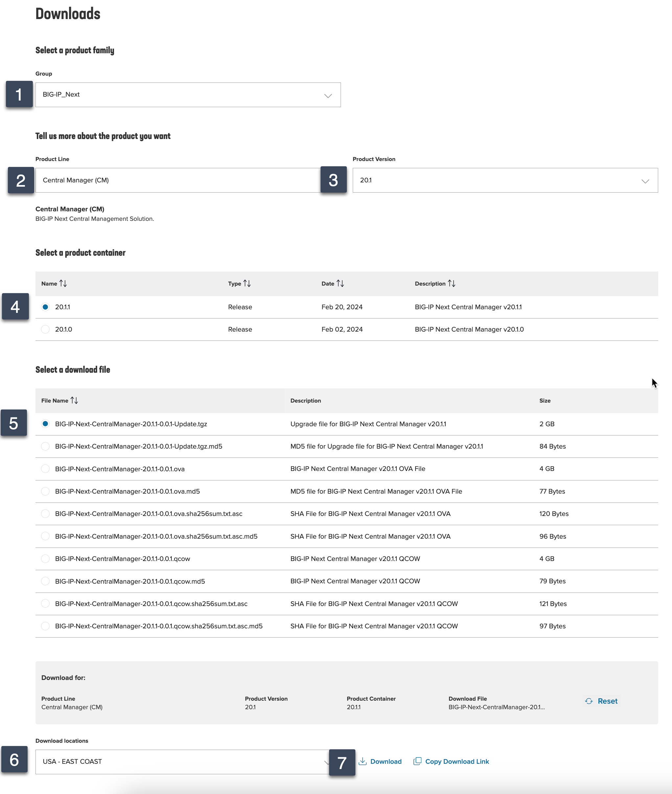Select the 20.1.0 product container radio
672x794 pixels.
pyautogui.click(x=45, y=329)
